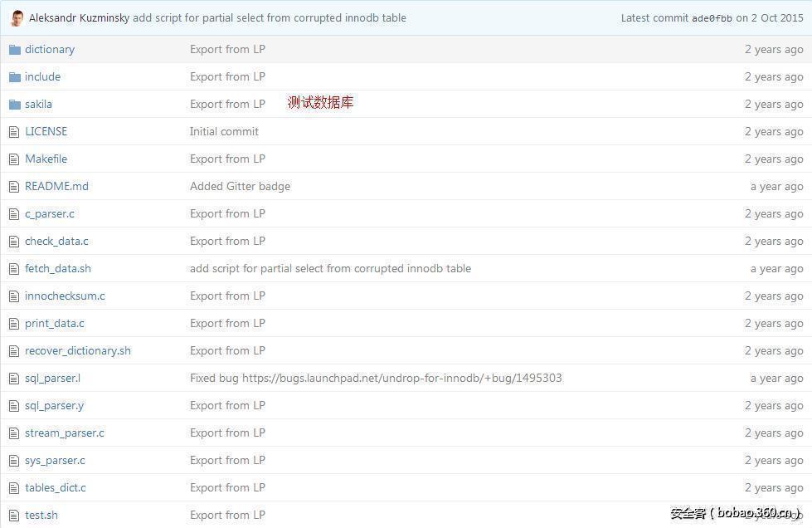Click the sakila folder icon

coord(15,104)
